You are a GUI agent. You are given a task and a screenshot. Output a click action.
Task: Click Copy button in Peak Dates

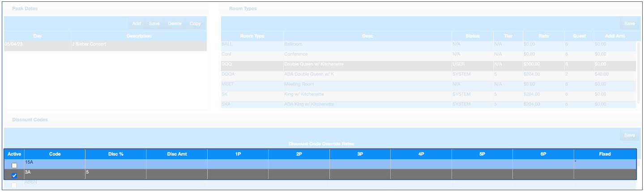[x=195, y=24]
